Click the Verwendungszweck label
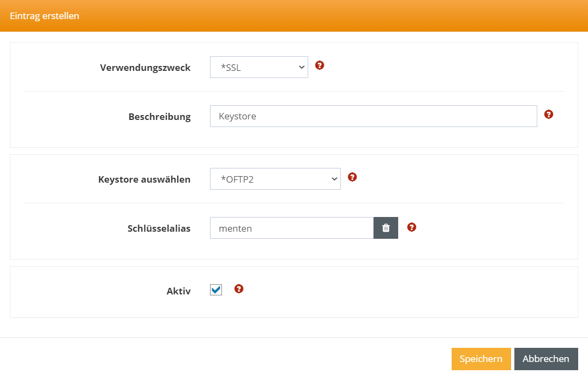 point(145,68)
